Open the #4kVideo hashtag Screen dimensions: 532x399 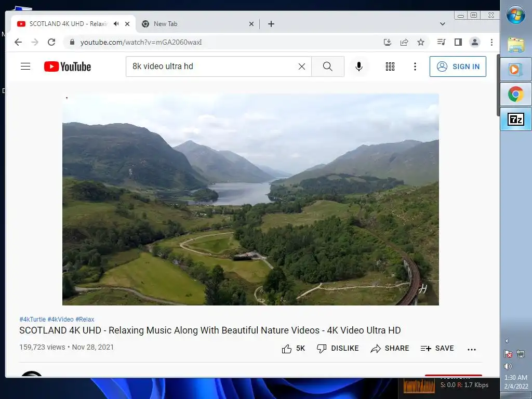coord(60,320)
